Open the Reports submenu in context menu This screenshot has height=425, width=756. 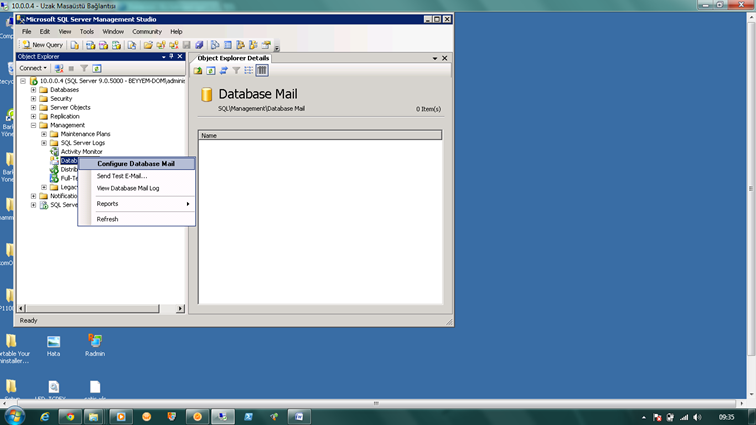pyautogui.click(x=136, y=204)
